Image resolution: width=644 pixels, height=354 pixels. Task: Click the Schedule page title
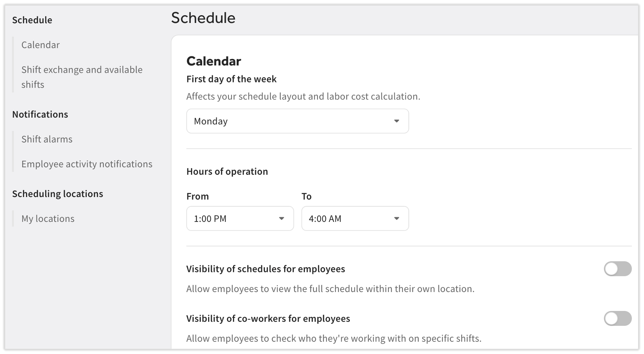coord(203,18)
